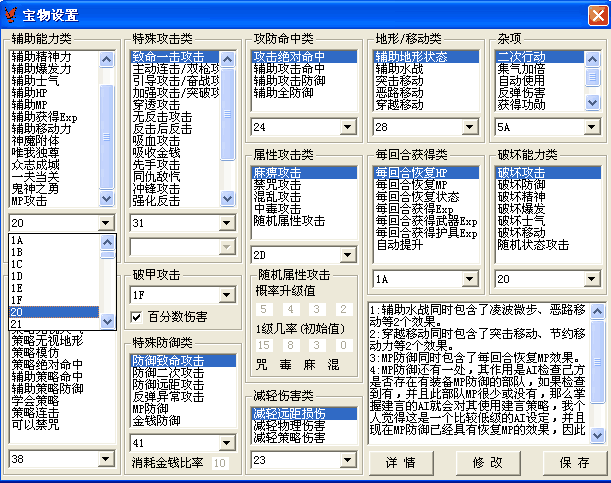611x483 pixels.
Task: Select 麻痹攻击 in the 属性攻击类 list
Action: click(277, 173)
